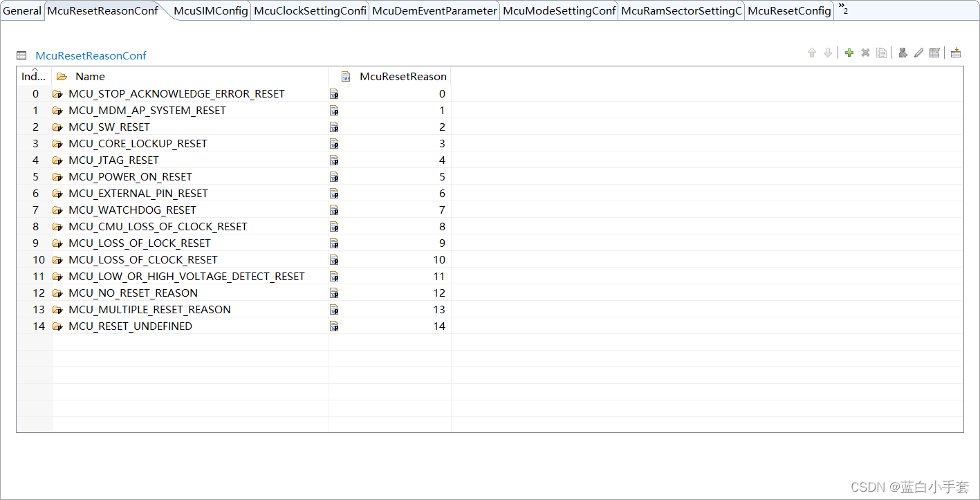Image resolution: width=980 pixels, height=500 pixels.
Task: Switch to the McuResetConfig tab
Action: click(789, 10)
